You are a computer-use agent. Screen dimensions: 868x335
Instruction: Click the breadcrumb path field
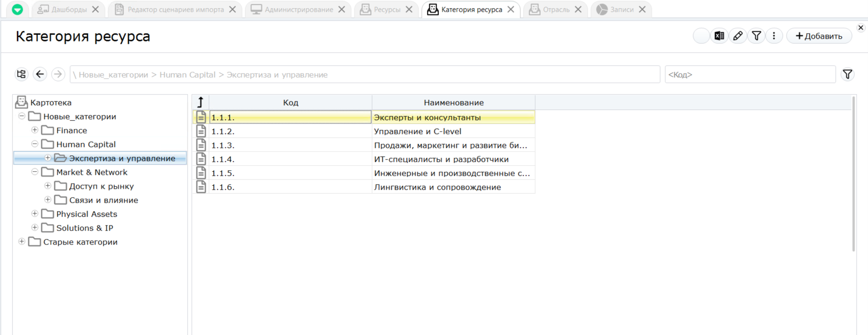pos(365,74)
